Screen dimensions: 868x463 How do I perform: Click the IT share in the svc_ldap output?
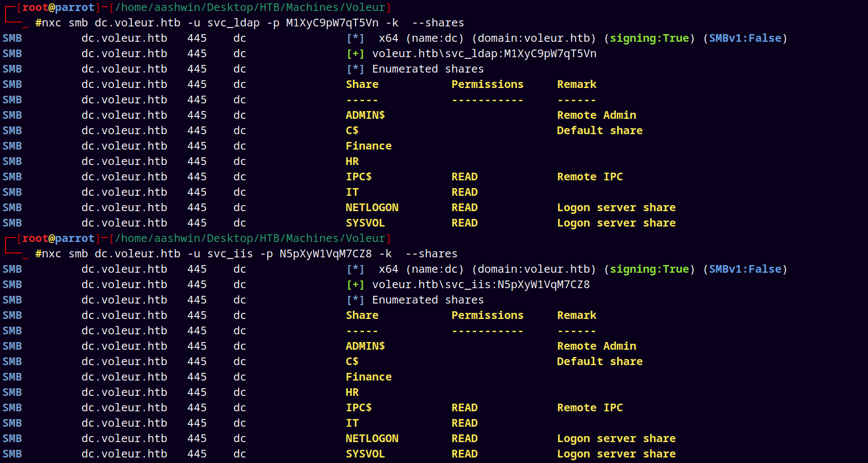pyautogui.click(x=352, y=192)
